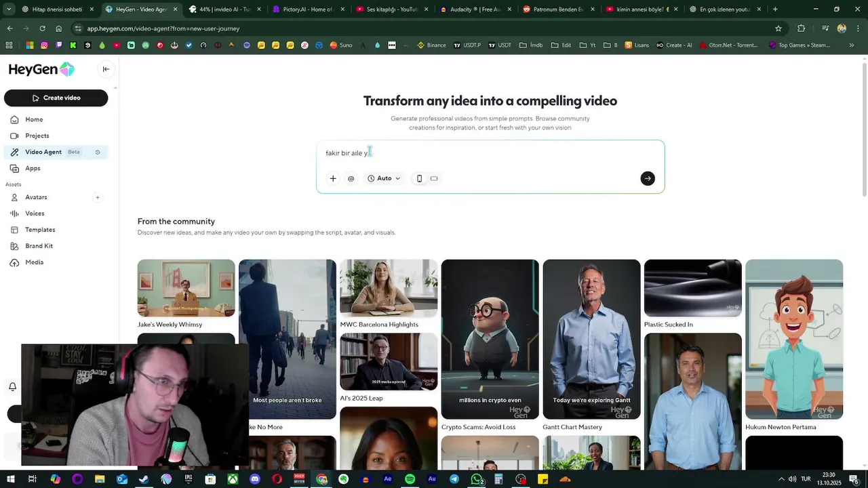
Task: Bookmark this page with star icon
Action: 778,28
